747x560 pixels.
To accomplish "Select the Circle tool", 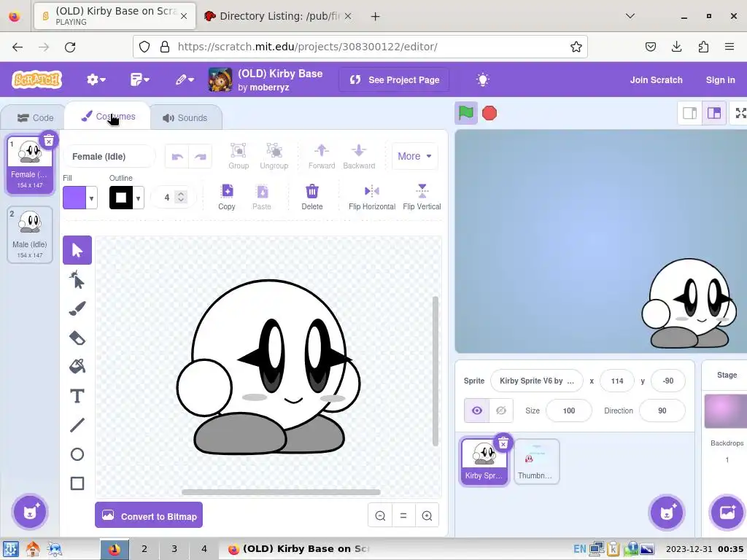I will click(x=77, y=454).
